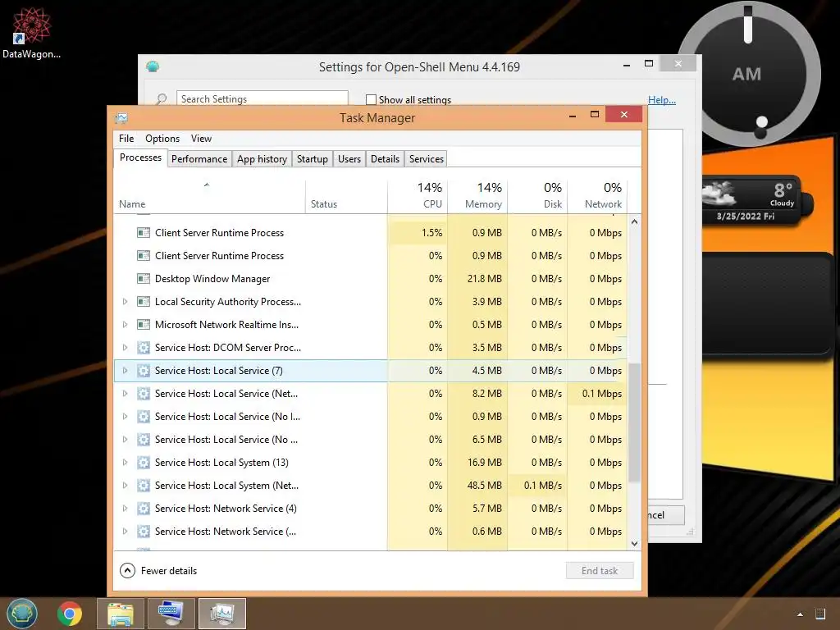
Task: Switch to the Services tab
Action: click(x=427, y=159)
